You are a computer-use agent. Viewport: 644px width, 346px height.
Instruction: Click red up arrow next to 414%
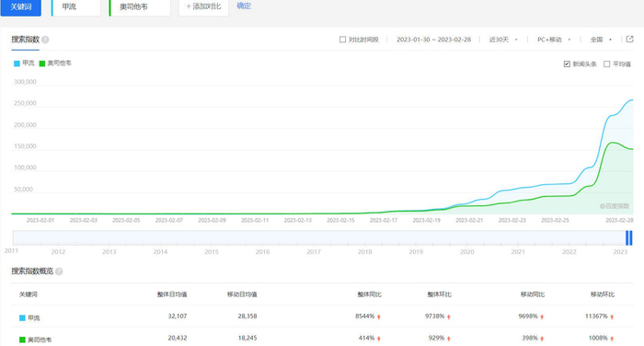(379, 339)
